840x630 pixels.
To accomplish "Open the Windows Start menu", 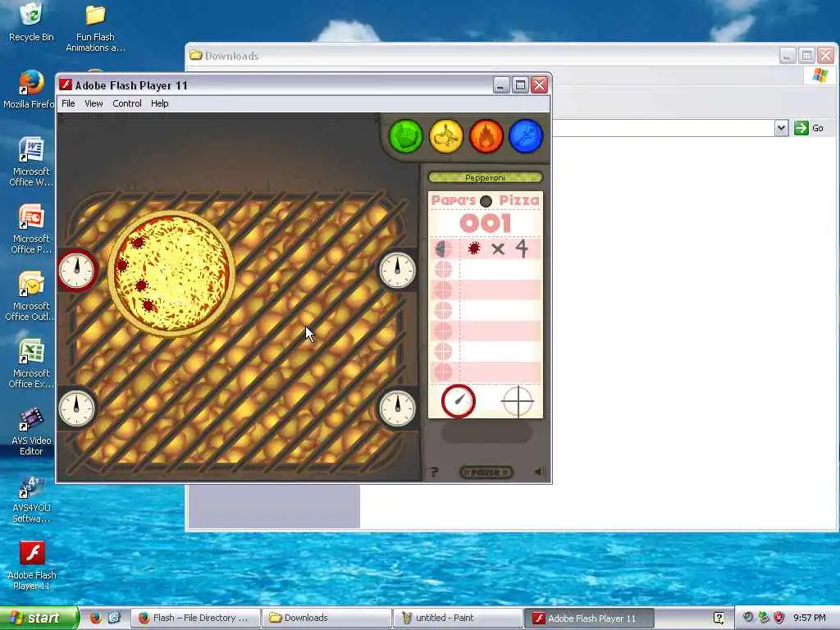I will pyautogui.click(x=39, y=618).
